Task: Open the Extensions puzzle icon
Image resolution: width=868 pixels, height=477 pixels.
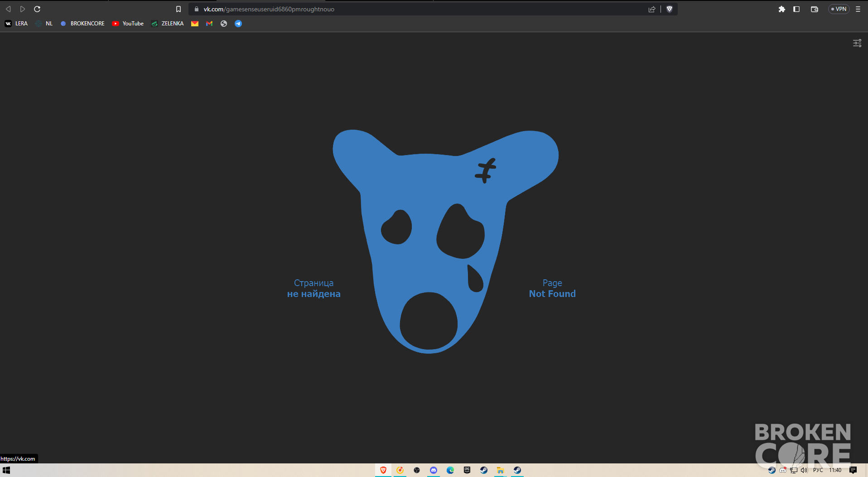Action: (x=782, y=9)
